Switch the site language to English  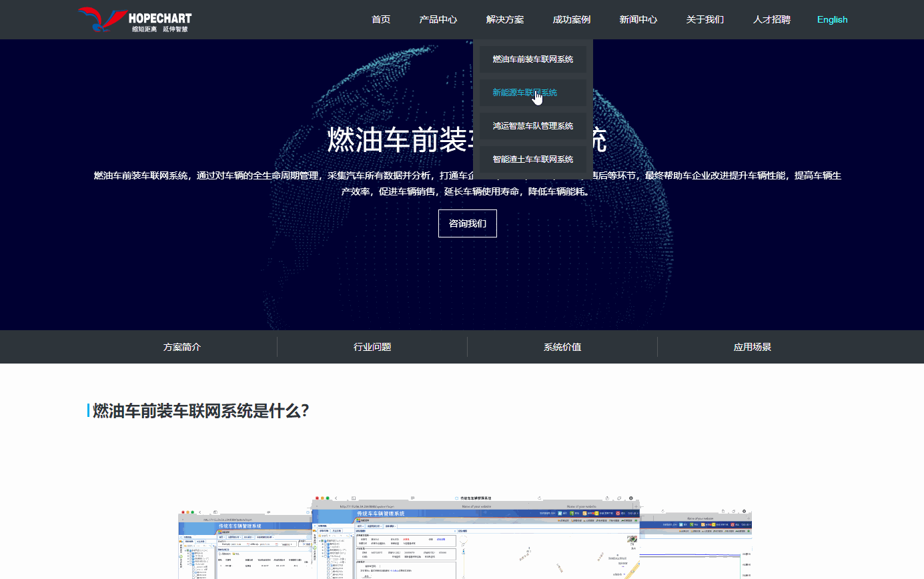point(832,19)
